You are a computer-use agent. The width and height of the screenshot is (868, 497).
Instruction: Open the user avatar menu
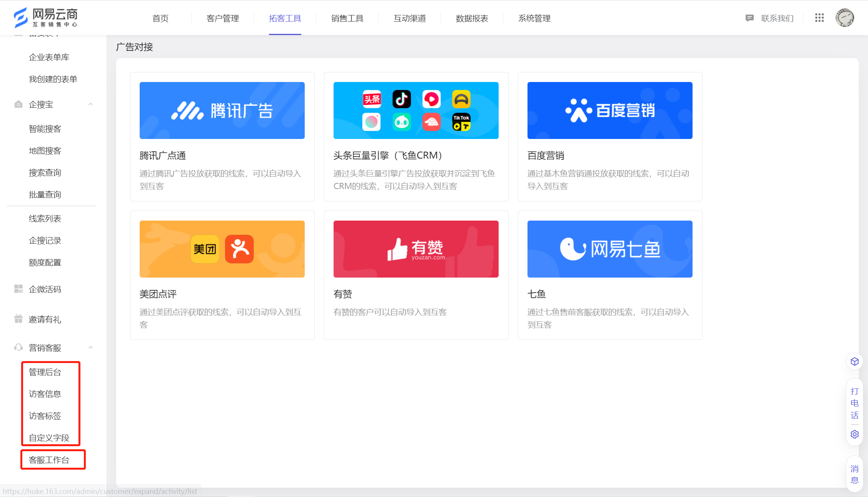click(845, 18)
